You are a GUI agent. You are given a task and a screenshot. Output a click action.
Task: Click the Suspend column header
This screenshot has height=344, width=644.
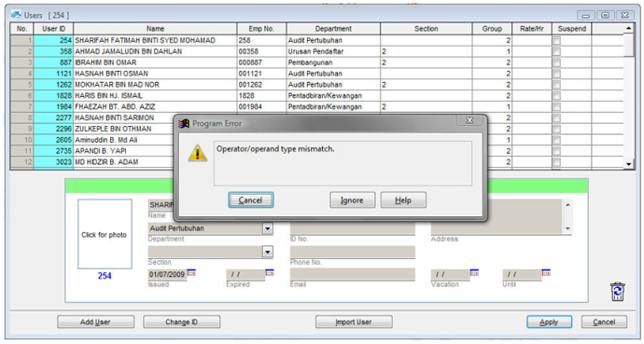point(572,29)
